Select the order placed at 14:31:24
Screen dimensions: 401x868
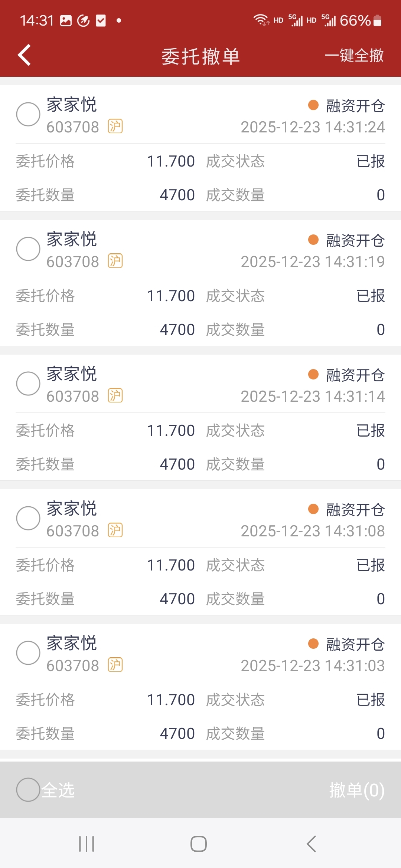pos(28,114)
